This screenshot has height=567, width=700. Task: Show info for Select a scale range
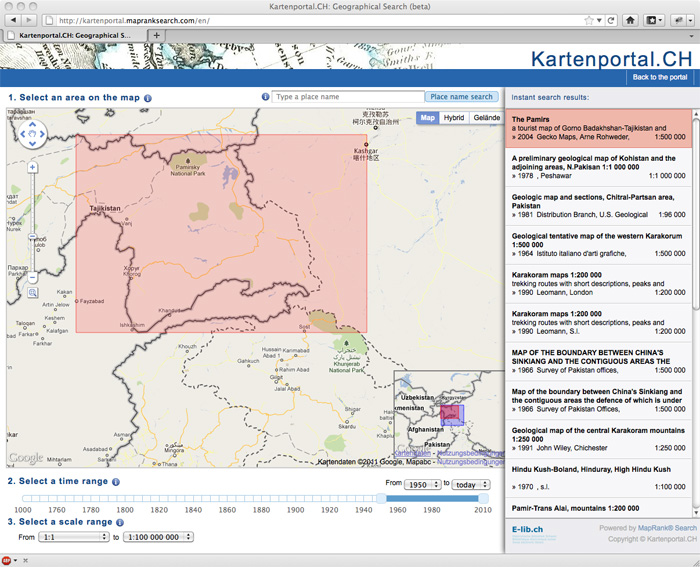click(120, 522)
